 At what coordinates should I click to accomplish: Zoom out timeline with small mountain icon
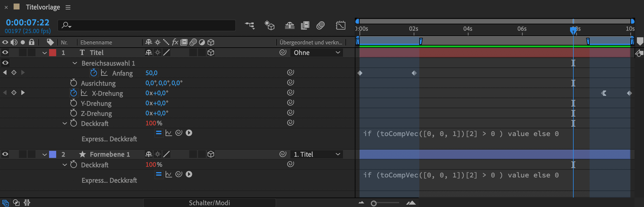coord(361,203)
